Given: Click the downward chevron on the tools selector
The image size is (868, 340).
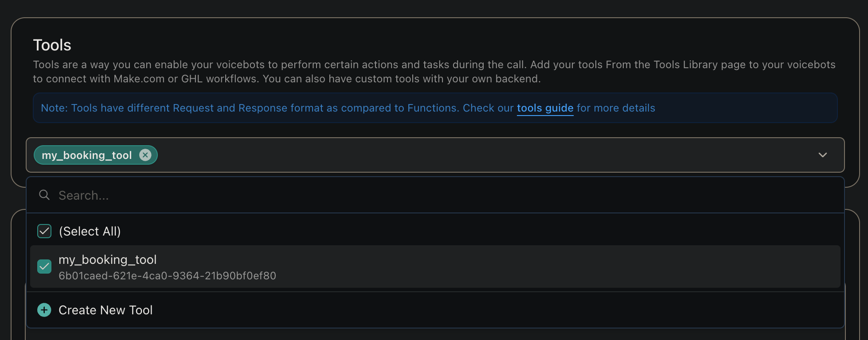Looking at the screenshot, I should point(823,155).
